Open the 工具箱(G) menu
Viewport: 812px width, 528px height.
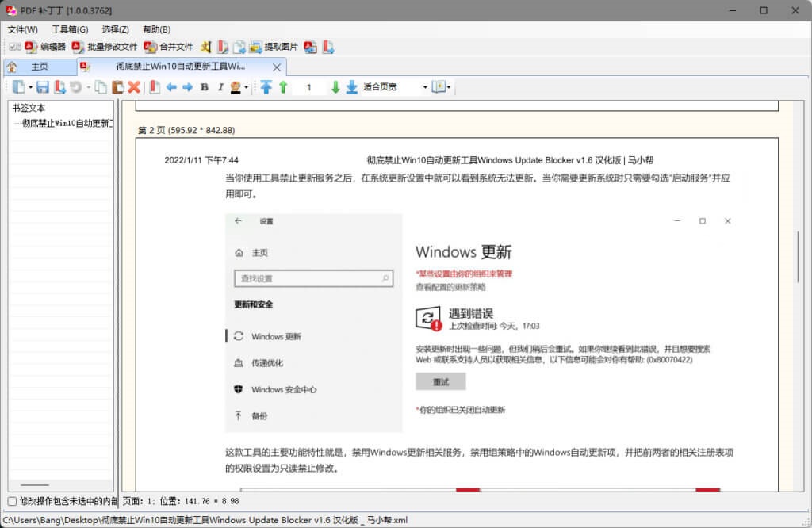tap(70, 29)
